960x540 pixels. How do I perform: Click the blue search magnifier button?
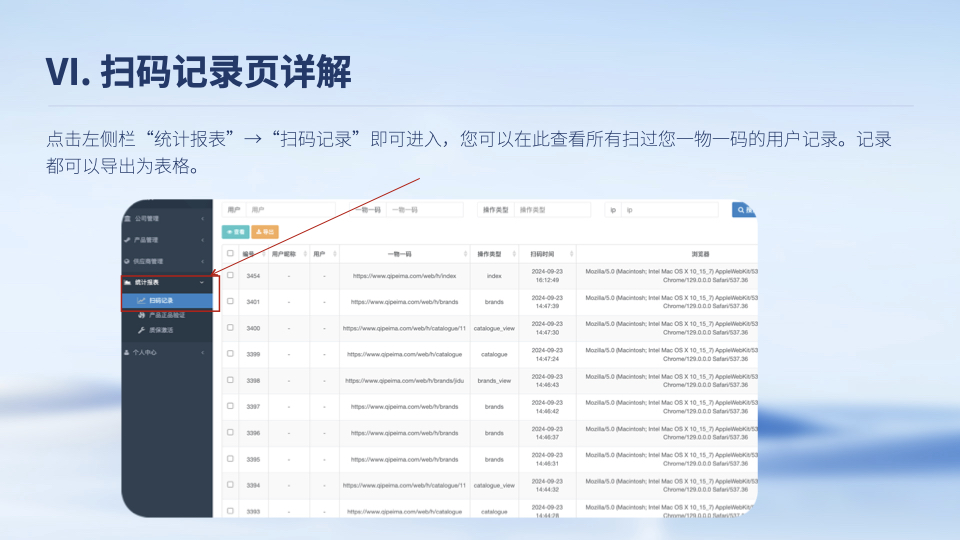[x=744, y=210]
